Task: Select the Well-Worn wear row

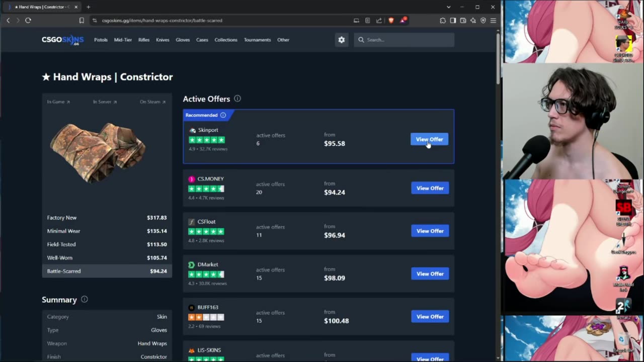Action: click(x=107, y=257)
